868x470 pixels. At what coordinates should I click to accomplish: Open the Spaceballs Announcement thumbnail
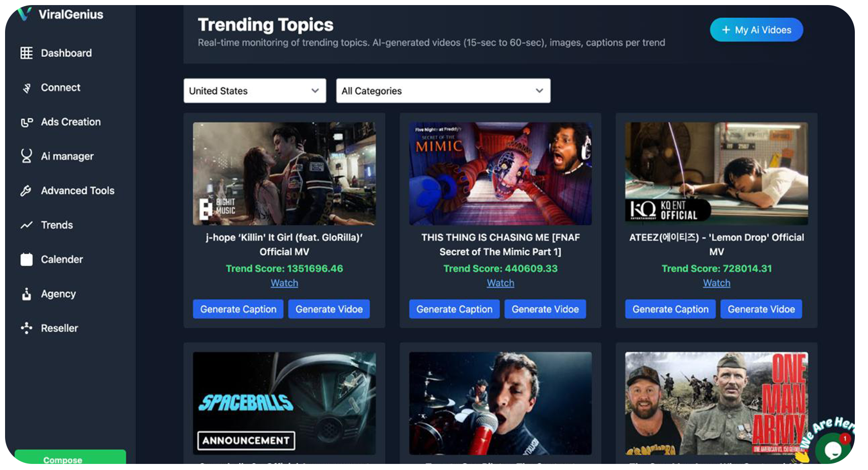pos(284,403)
